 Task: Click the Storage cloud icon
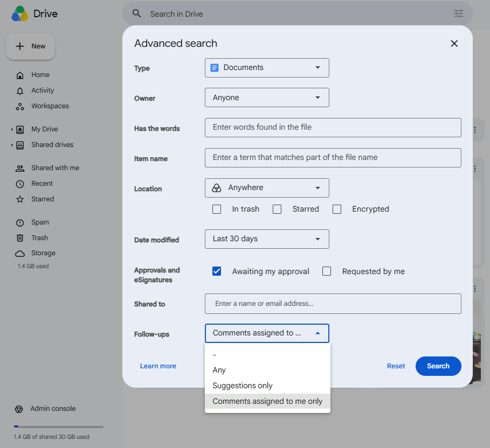click(x=20, y=253)
